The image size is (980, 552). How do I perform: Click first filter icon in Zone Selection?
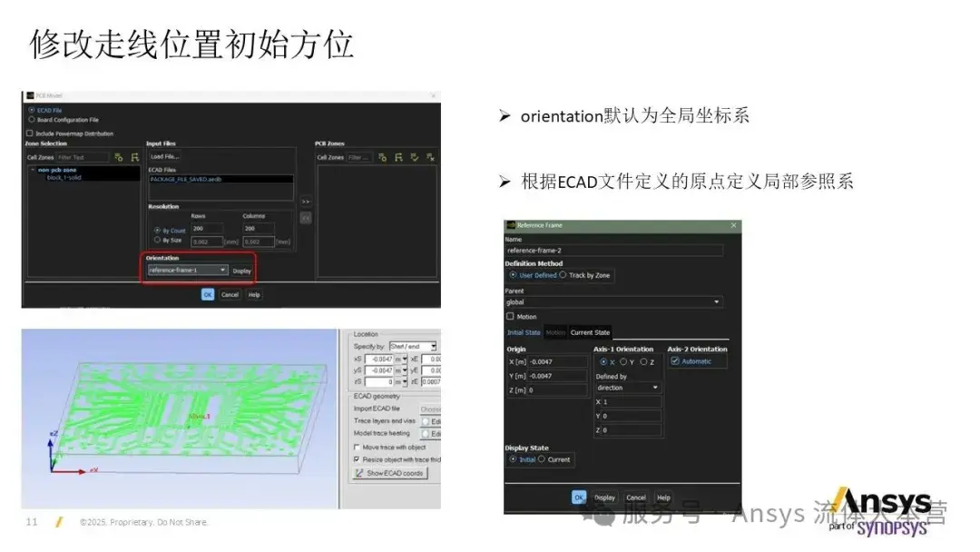(x=118, y=158)
